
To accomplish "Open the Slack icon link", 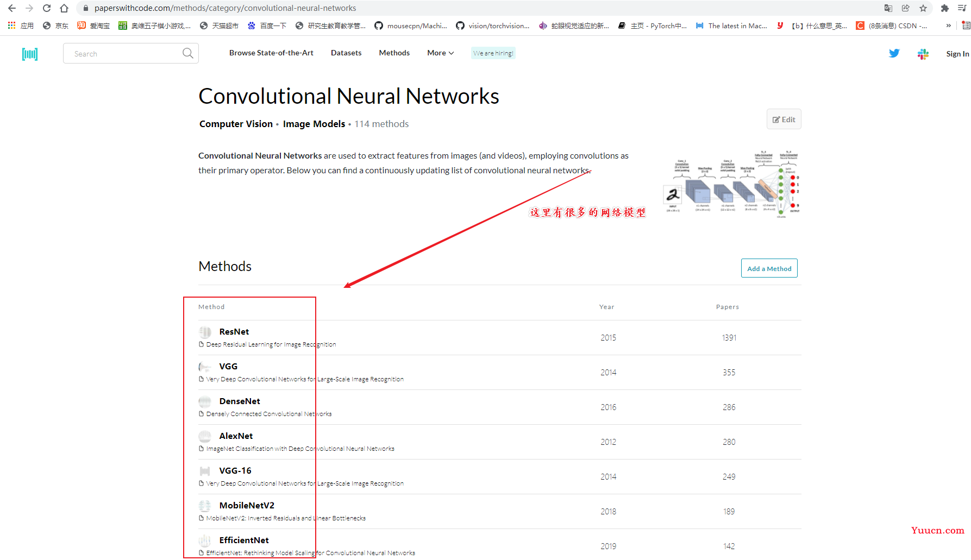I will click(x=923, y=54).
